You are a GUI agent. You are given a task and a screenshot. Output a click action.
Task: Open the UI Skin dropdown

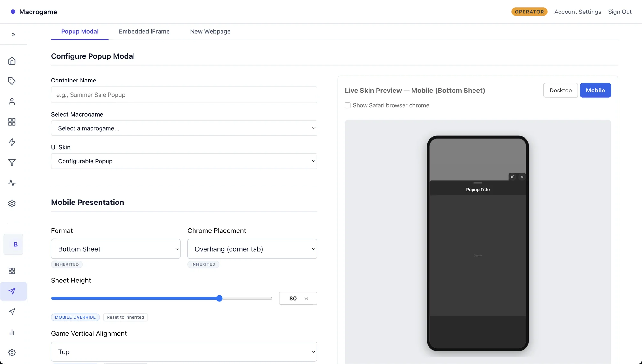(184, 161)
